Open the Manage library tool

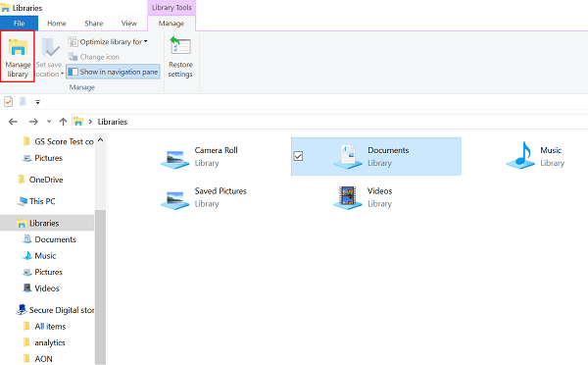click(x=18, y=56)
